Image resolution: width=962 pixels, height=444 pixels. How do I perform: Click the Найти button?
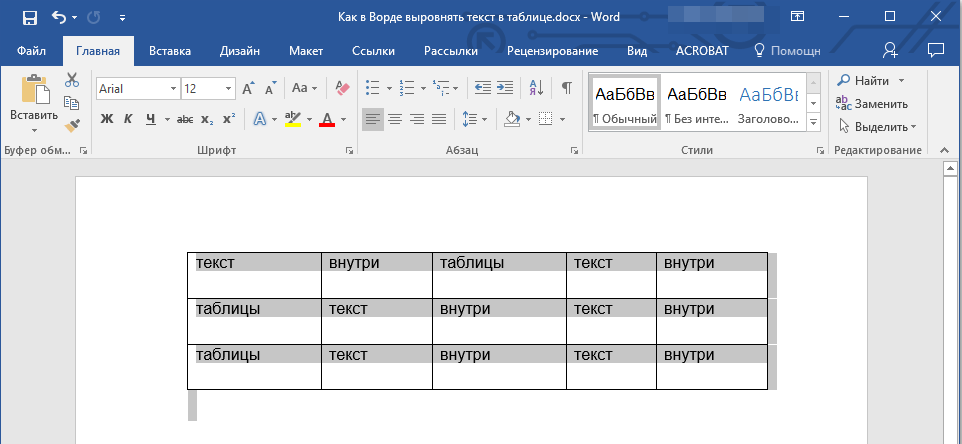click(x=871, y=80)
